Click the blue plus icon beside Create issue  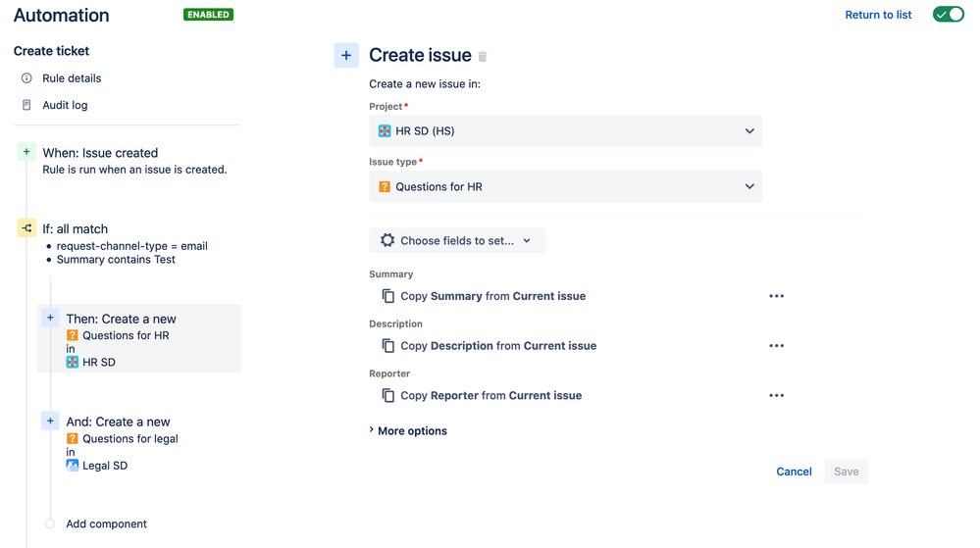pos(346,55)
